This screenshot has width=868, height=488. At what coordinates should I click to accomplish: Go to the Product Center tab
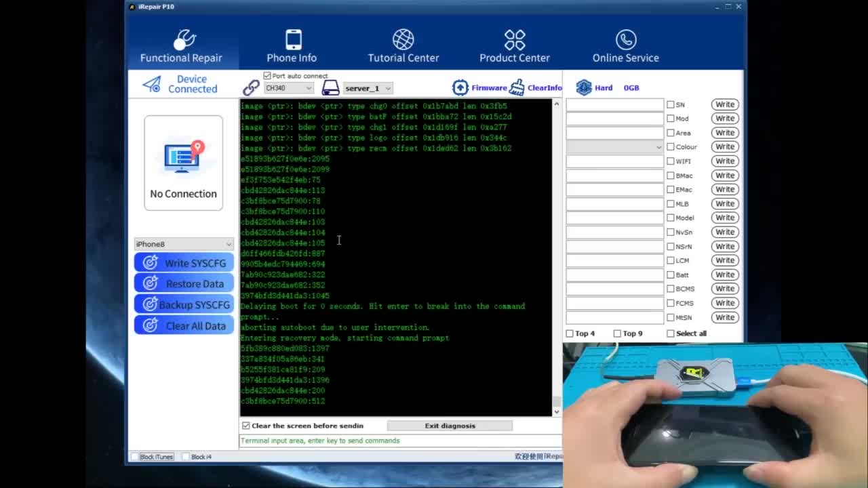(x=515, y=46)
